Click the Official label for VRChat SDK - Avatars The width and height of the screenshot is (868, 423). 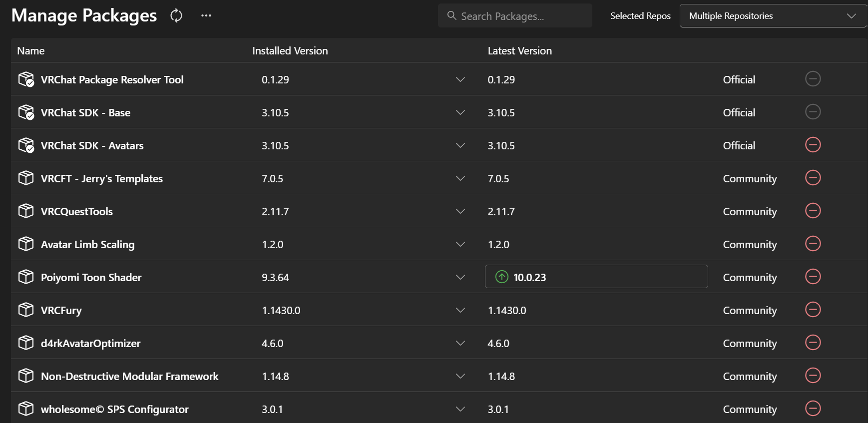(x=739, y=146)
